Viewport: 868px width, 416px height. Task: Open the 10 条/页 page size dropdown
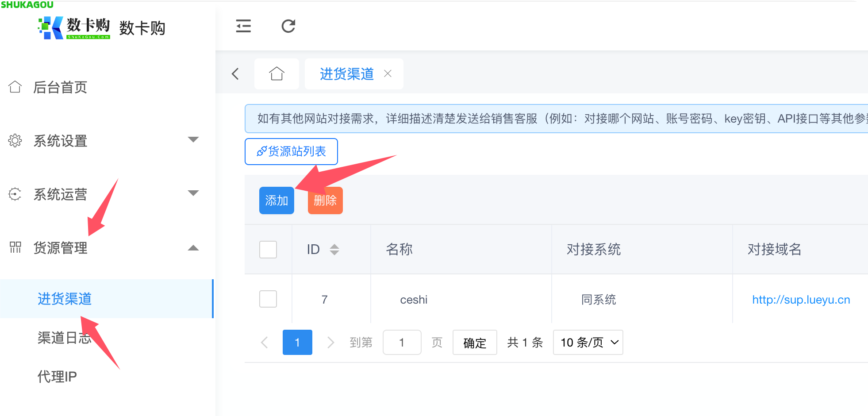pyautogui.click(x=588, y=342)
